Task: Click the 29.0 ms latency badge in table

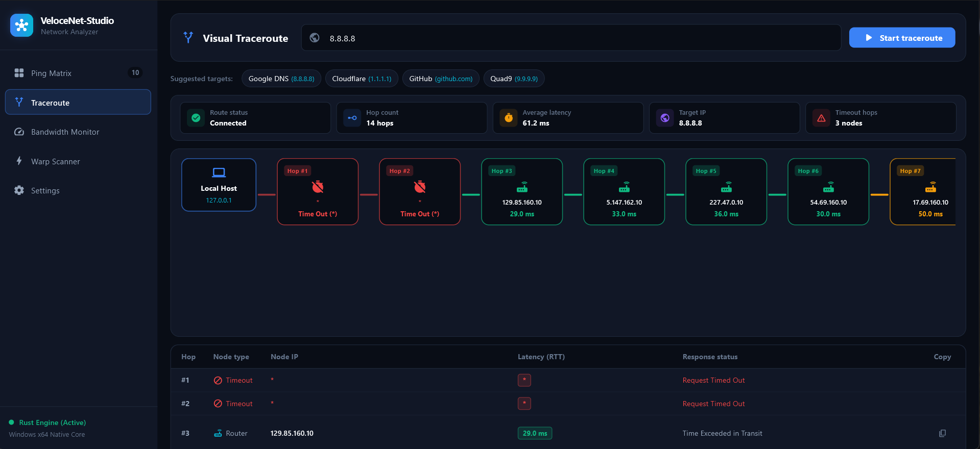Action: pyautogui.click(x=535, y=433)
